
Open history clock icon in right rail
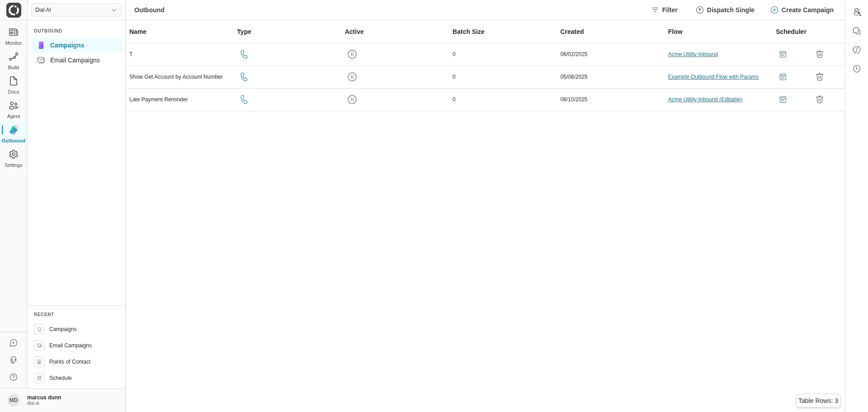tap(857, 69)
